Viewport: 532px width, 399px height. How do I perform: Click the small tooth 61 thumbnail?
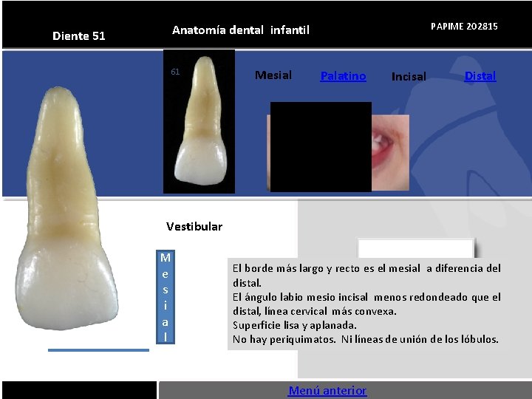click(x=199, y=121)
